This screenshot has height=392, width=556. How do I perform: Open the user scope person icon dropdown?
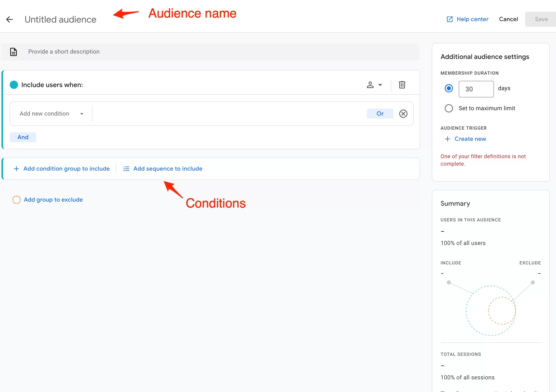point(374,85)
